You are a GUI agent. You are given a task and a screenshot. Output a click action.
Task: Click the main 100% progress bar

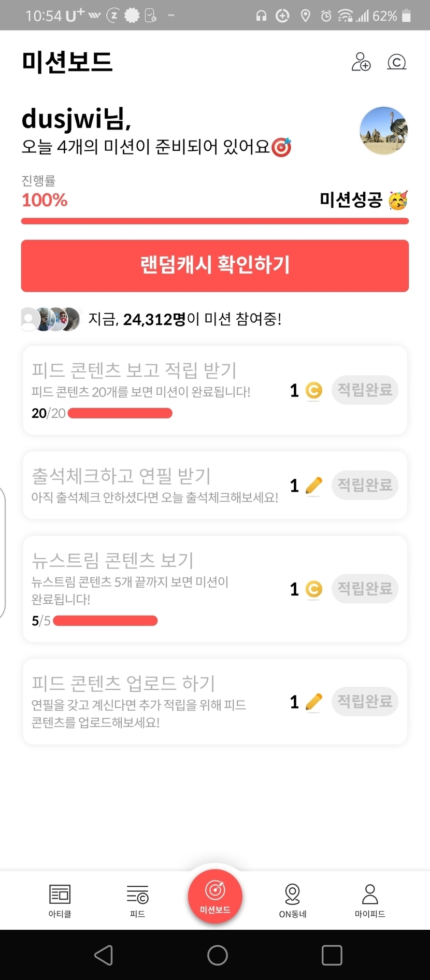point(215,221)
